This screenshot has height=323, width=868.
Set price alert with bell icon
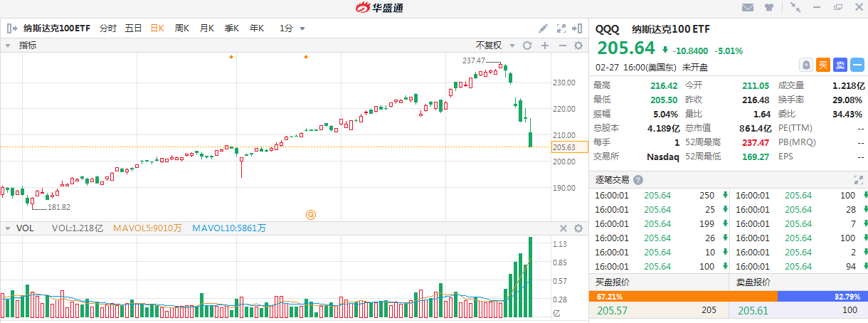tap(806, 65)
